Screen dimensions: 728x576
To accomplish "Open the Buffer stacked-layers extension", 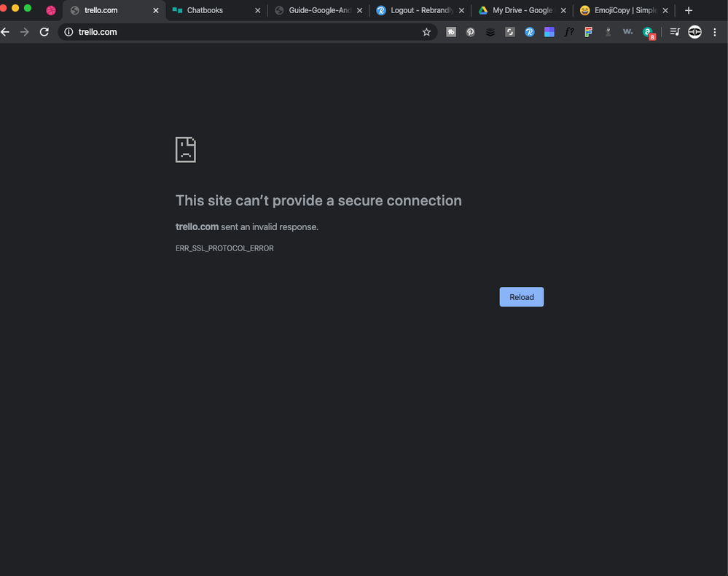I will [x=490, y=32].
